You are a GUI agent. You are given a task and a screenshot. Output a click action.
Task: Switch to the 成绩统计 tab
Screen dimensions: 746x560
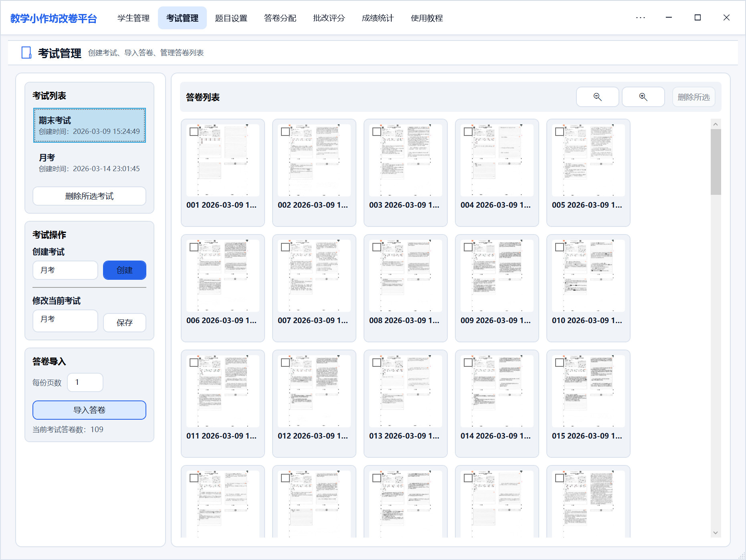click(x=378, y=18)
